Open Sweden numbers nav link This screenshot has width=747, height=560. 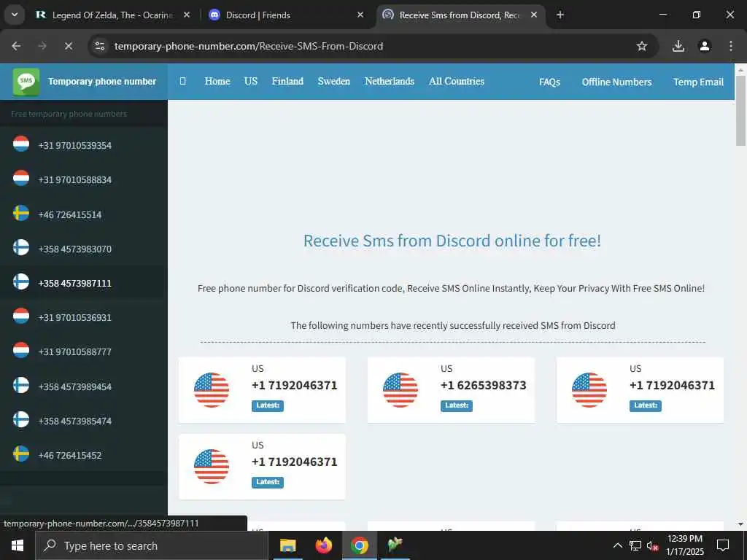pos(334,82)
